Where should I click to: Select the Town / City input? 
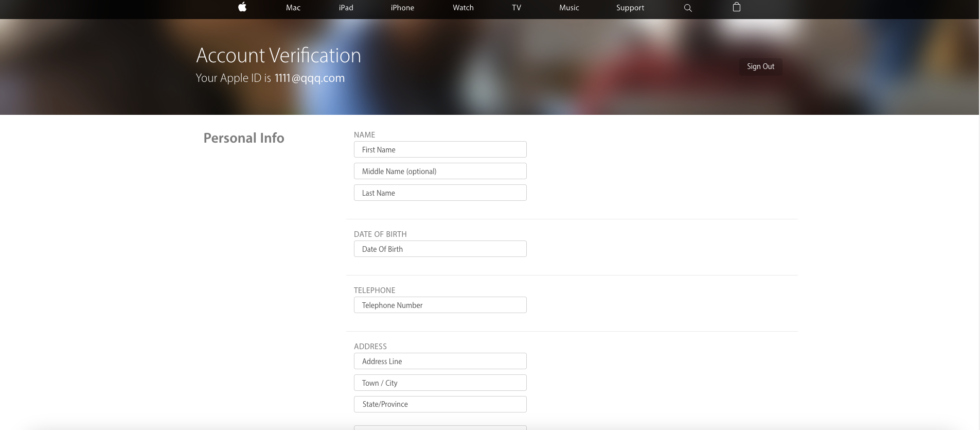[x=440, y=383]
